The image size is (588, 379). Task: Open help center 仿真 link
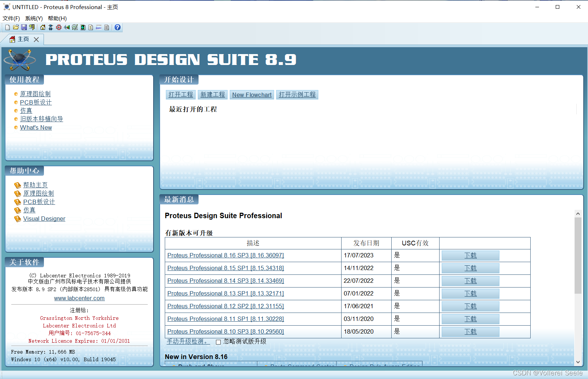tap(29, 210)
